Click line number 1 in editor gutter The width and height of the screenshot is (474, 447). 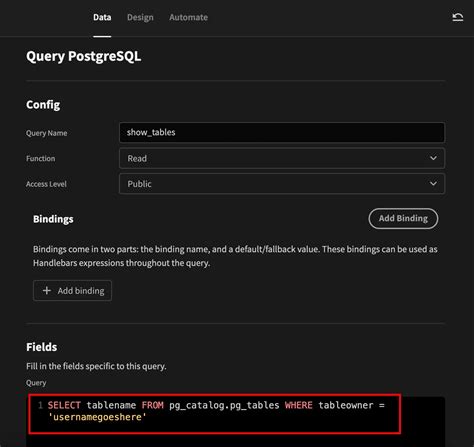point(40,405)
